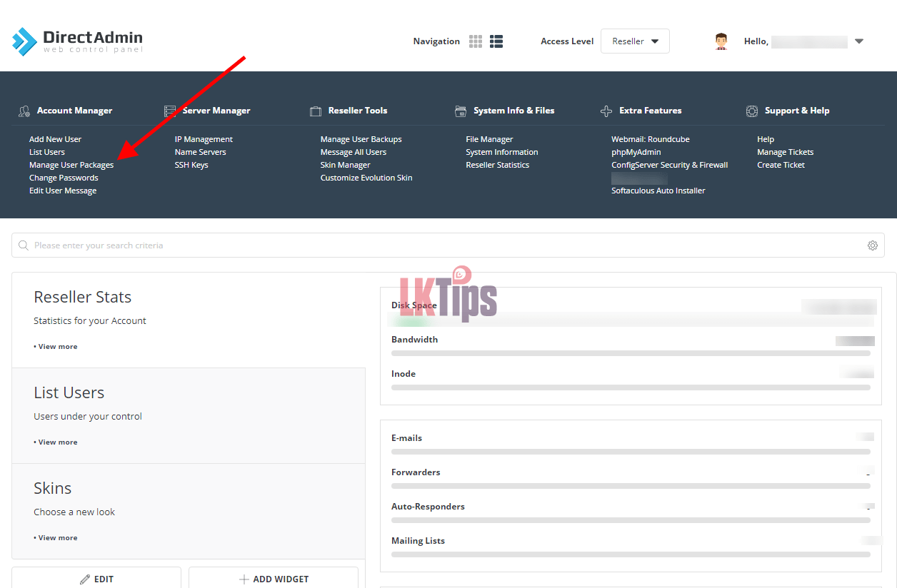897x588 pixels.
Task: Switch to grid navigation view icon
Action: click(x=476, y=41)
